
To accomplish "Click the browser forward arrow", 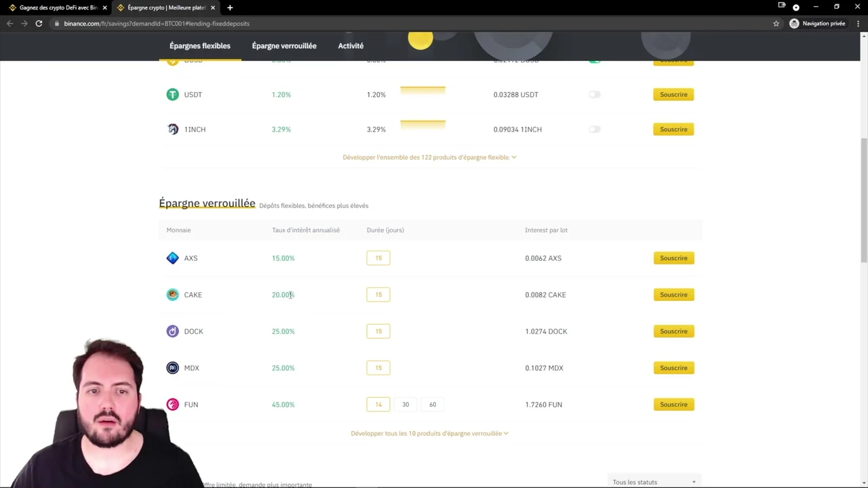I will pyautogui.click(x=24, y=23).
